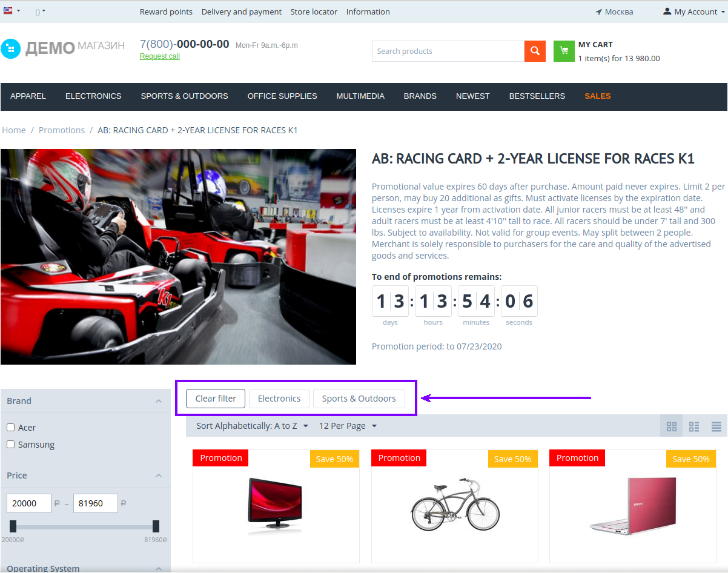The height and width of the screenshot is (573, 728).
Task: Go to the Sales menu item
Action: coord(597,96)
